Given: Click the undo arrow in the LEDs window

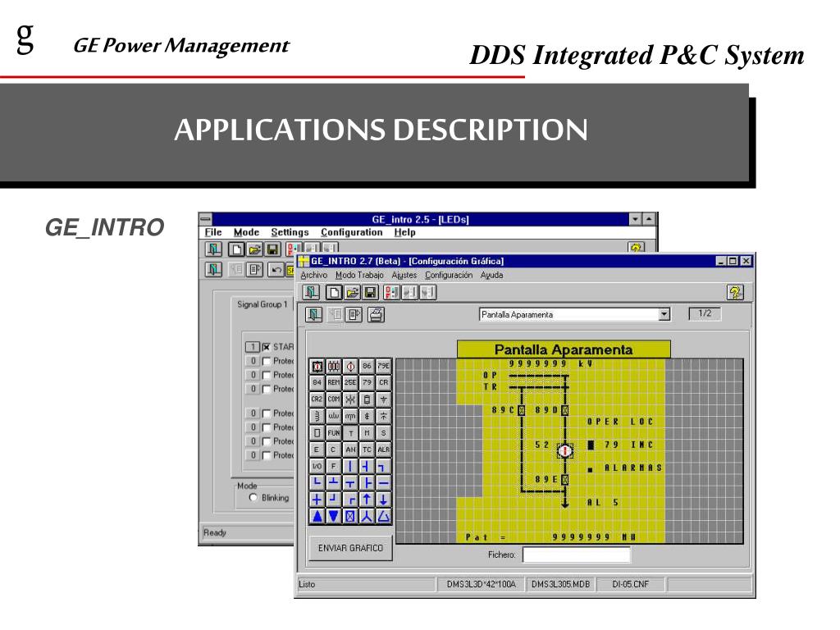Looking at the screenshot, I should pyautogui.click(x=276, y=269).
